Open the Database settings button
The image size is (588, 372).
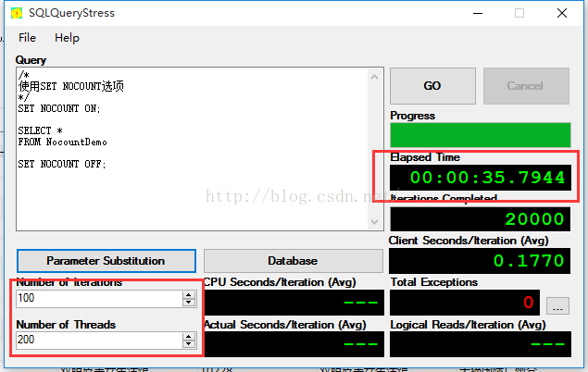point(294,261)
